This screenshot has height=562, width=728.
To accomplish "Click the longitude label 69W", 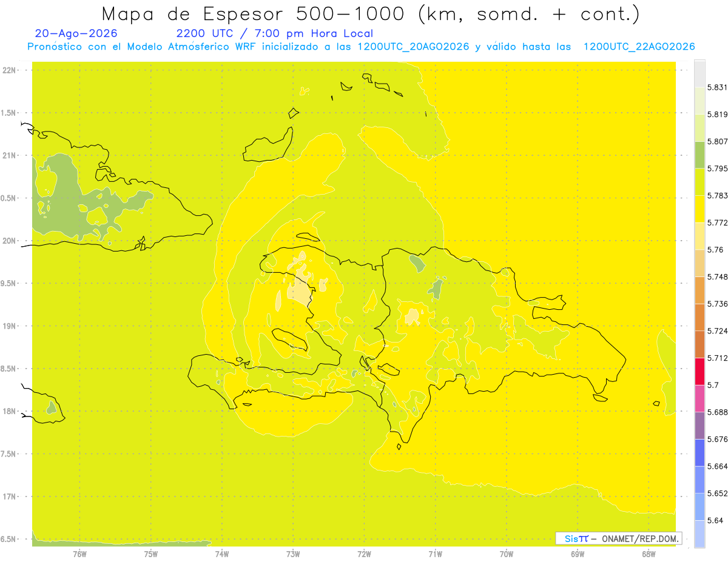I will tap(578, 554).
